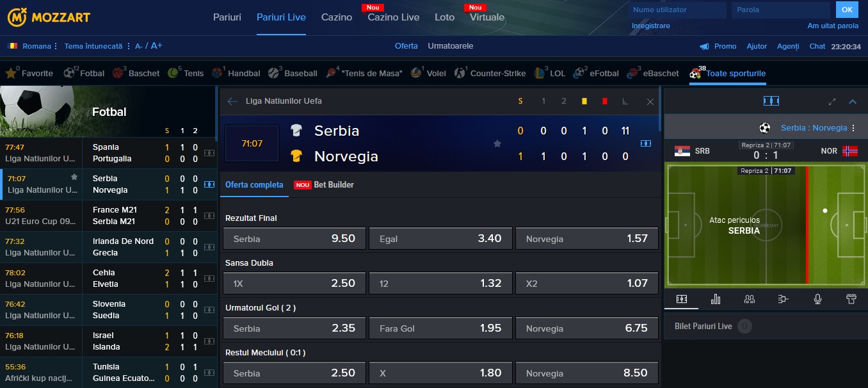The height and width of the screenshot is (388, 868).
Task: Increase font size with A+
Action: [157, 45]
